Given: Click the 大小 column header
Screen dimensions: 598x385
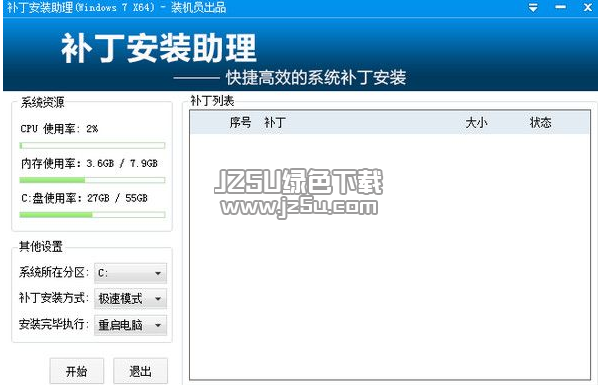Looking at the screenshot, I should click(x=476, y=122).
